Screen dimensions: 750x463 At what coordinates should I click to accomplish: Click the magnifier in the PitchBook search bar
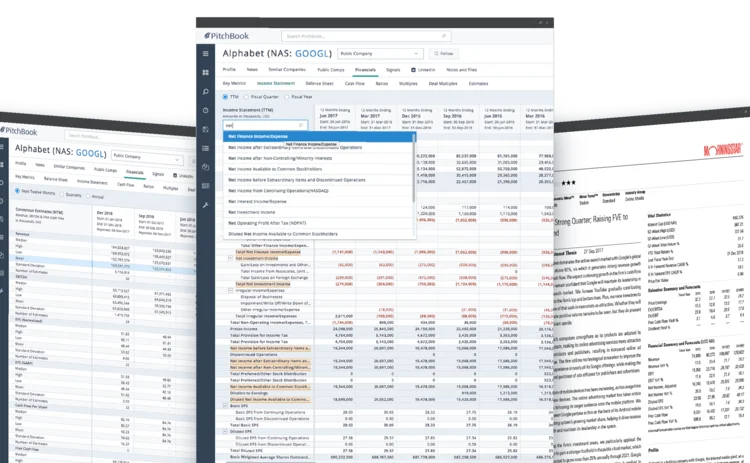(444, 36)
